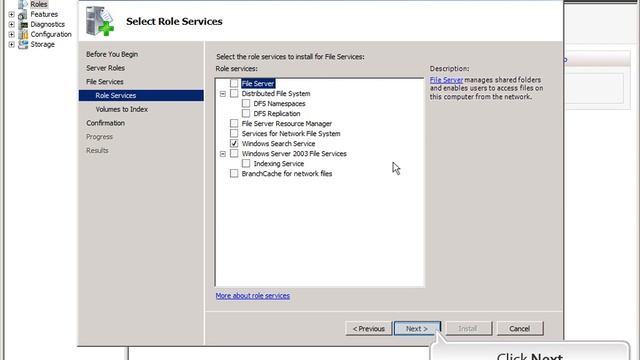
Task: Check the Distributed File System box
Action: click(x=234, y=93)
